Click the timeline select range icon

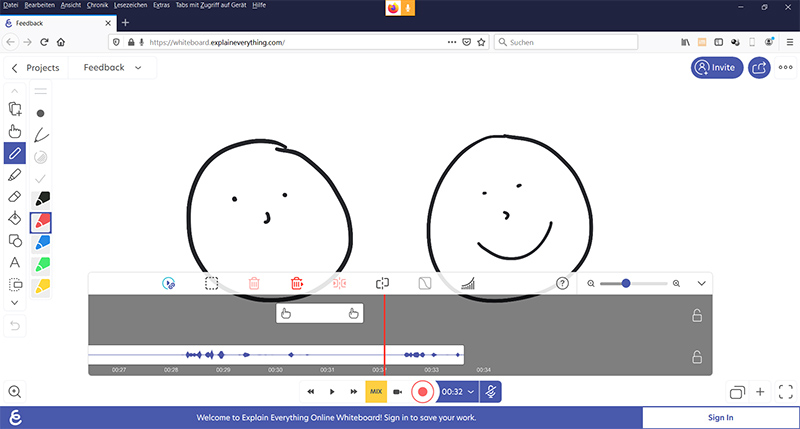211,284
